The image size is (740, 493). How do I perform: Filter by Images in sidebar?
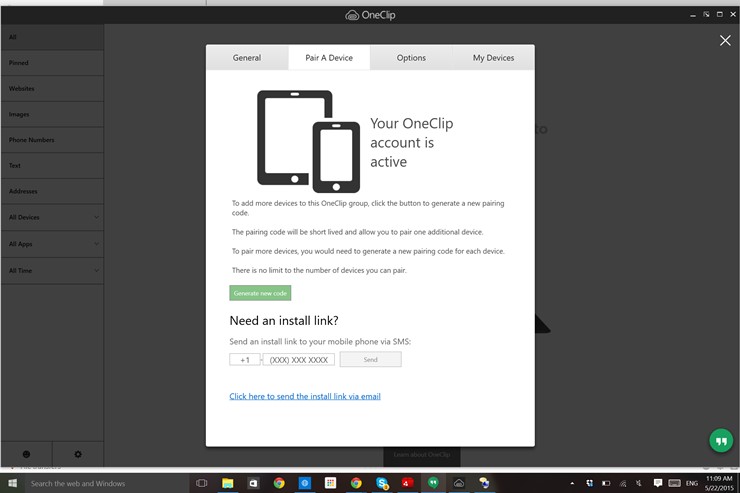[52, 114]
